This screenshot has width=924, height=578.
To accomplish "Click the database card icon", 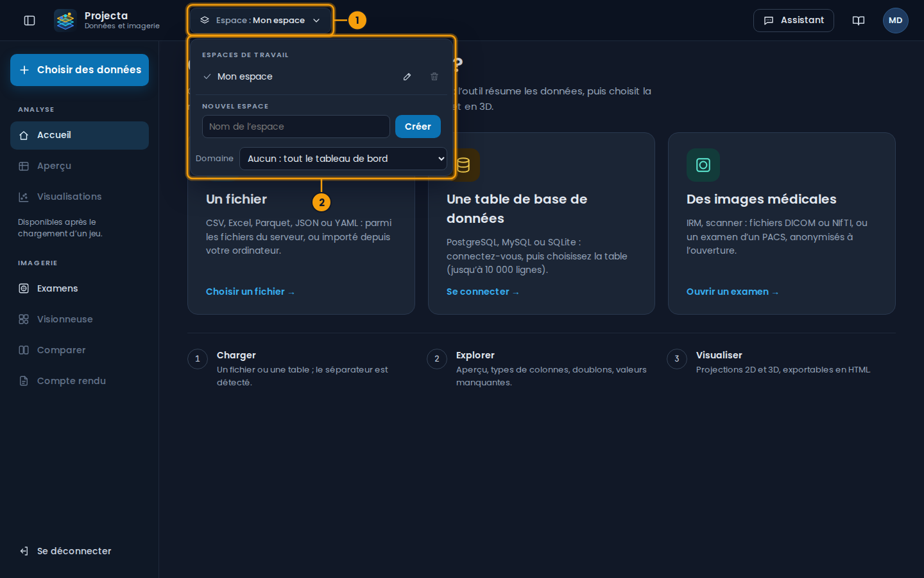I will [463, 165].
